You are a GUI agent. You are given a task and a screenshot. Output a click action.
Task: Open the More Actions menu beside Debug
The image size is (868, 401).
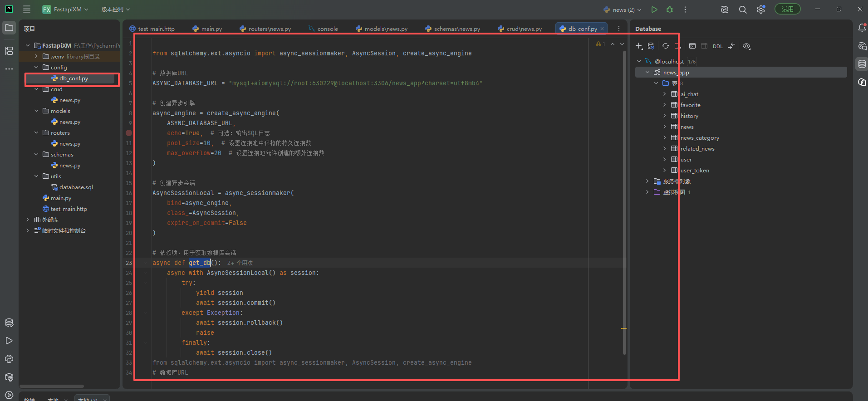(685, 10)
